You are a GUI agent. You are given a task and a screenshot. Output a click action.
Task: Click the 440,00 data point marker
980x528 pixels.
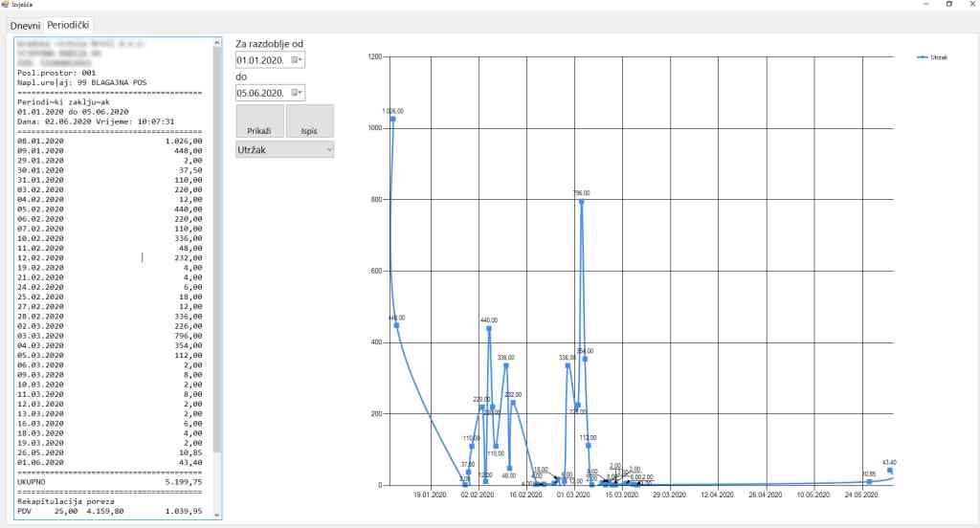489,328
